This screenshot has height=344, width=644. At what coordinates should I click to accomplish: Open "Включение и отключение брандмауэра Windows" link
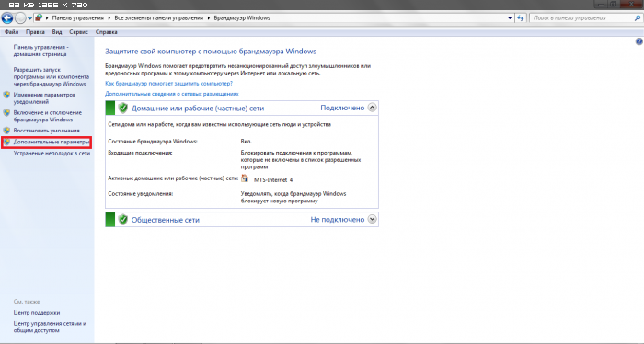47,116
